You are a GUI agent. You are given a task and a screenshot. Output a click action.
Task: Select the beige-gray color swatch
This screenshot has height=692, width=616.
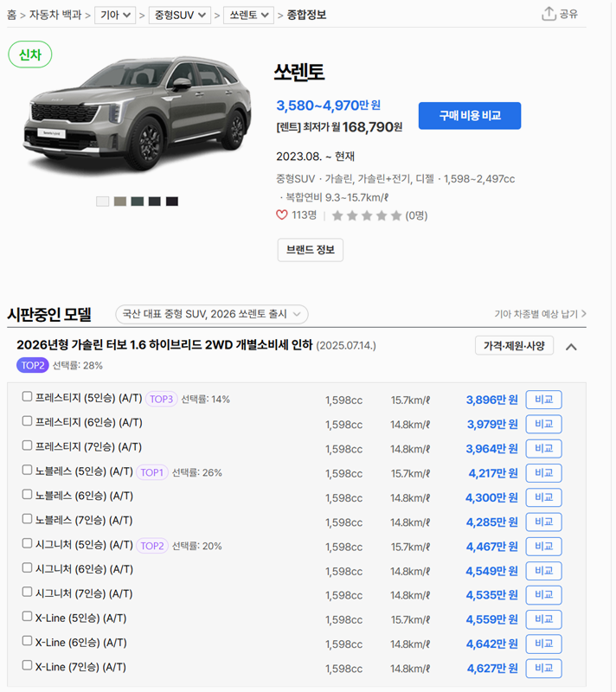[120, 202]
